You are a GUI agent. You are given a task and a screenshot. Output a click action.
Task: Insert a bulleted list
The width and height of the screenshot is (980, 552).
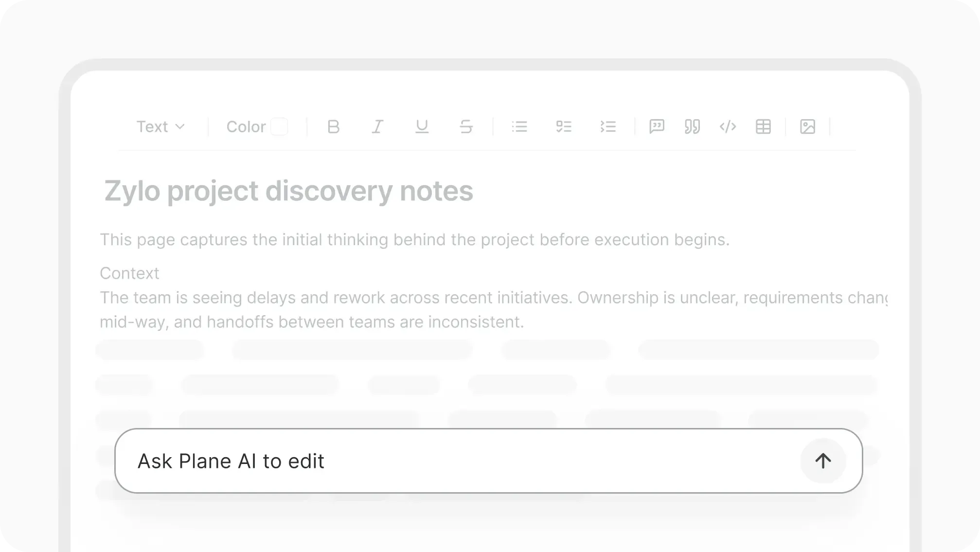(x=519, y=127)
